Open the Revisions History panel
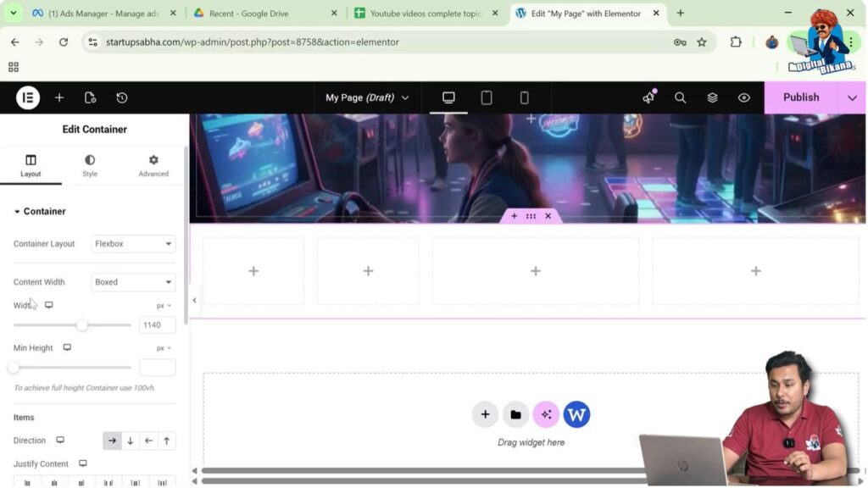 click(122, 97)
